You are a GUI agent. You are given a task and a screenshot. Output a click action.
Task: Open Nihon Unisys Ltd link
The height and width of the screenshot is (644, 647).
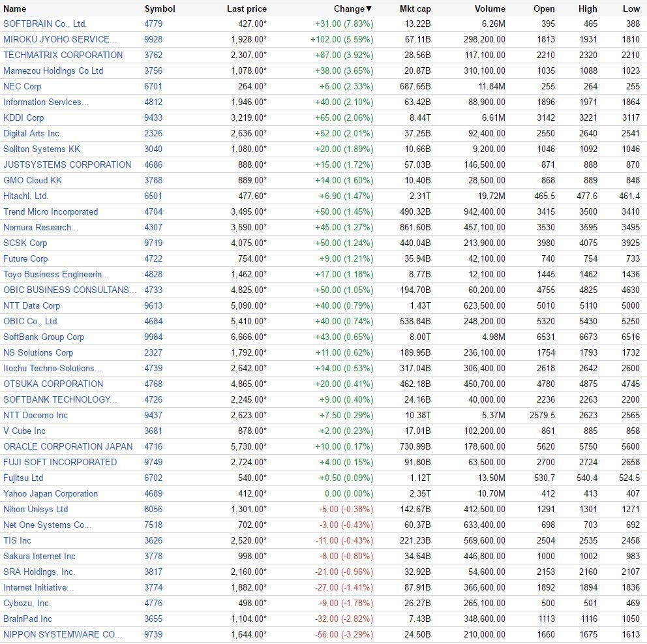[35, 510]
